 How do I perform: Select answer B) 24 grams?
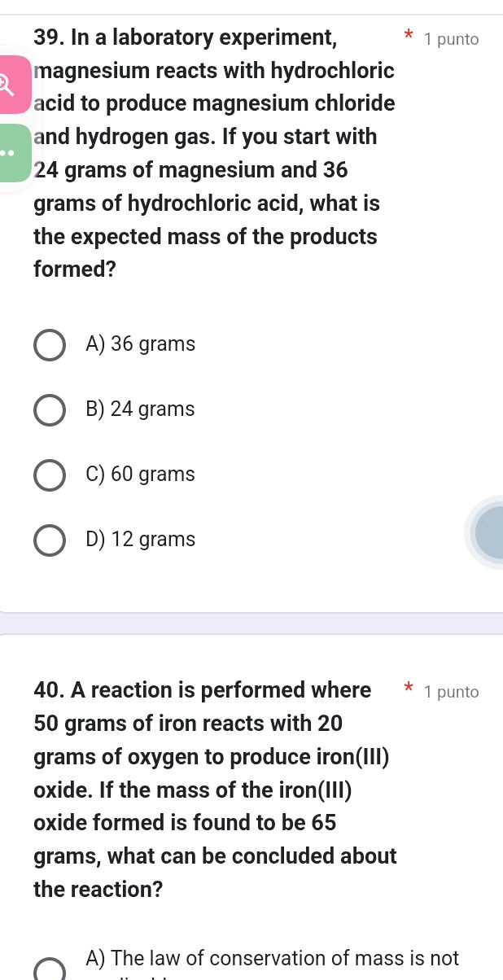(50, 409)
